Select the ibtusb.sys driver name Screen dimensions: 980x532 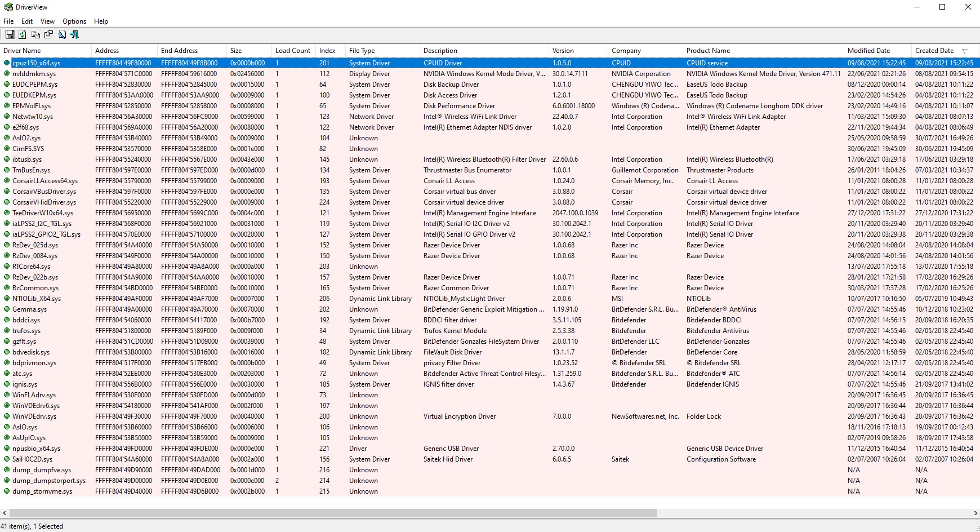point(27,159)
